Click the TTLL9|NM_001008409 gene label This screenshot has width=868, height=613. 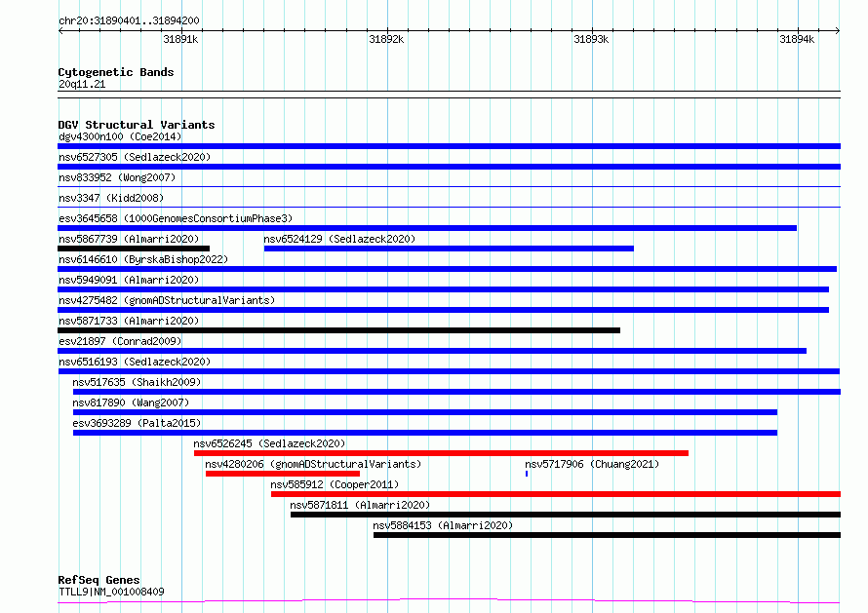(111, 592)
